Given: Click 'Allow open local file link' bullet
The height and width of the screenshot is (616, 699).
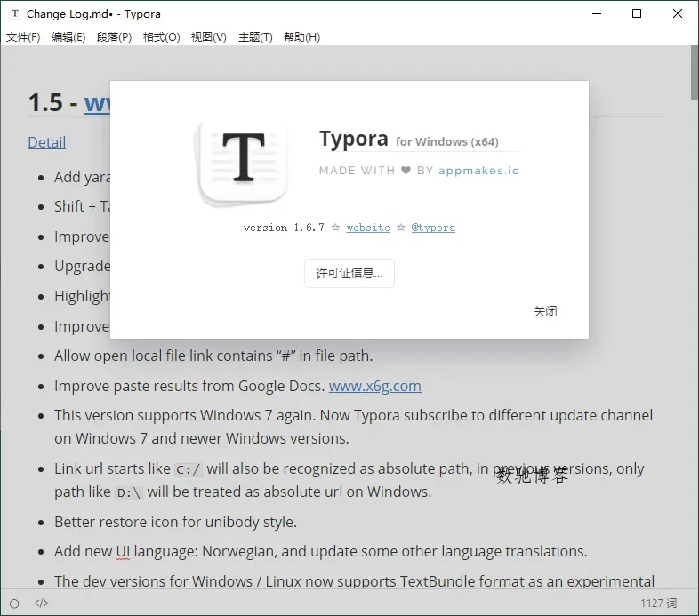Looking at the screenshot, I should pos(213,356).
